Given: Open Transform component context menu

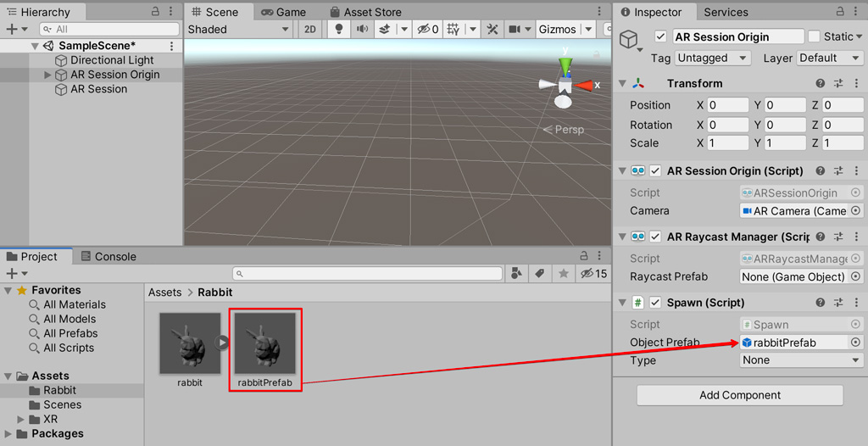Looking at the screenshot, I should pyautogui.click(x=857, y=84).
